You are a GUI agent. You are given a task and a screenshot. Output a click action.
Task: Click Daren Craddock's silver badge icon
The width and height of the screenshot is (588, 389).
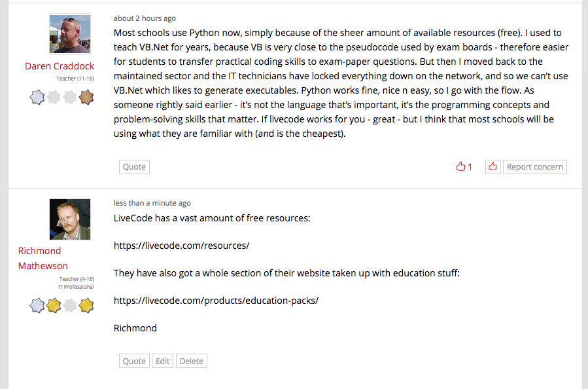click(38, 98)
